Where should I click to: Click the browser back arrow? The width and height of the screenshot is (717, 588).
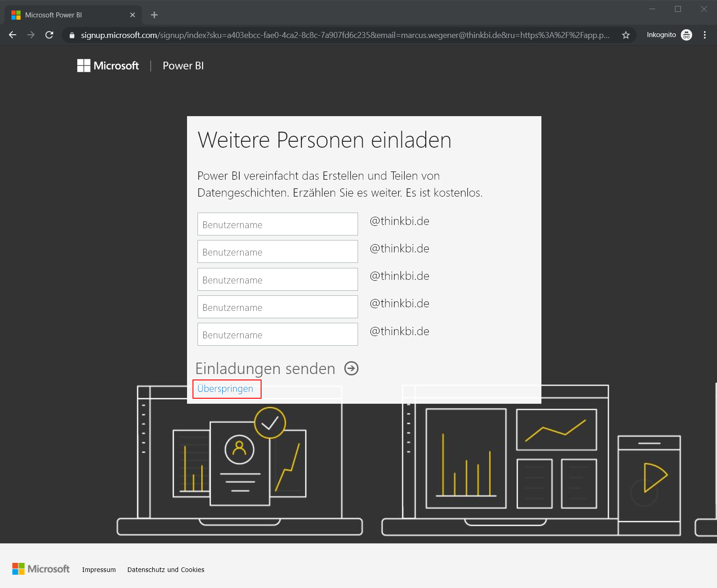click(x=13, y=35)
